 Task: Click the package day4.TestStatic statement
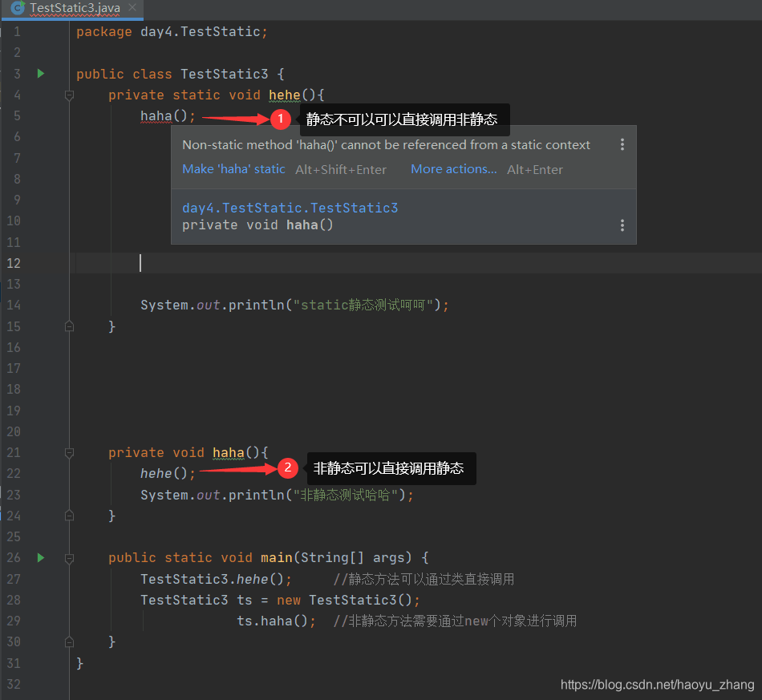pyautogui.click(x=172, y=31)
